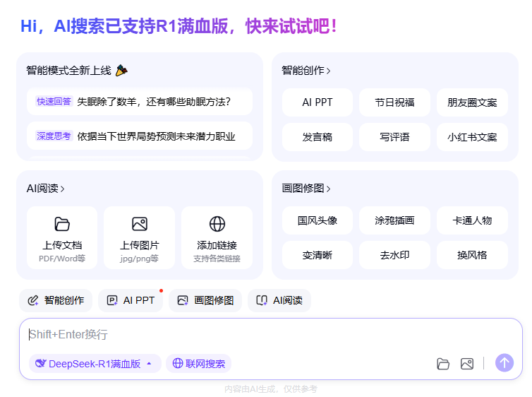Click 节日祝福 creation button

(x=394, y=102)
